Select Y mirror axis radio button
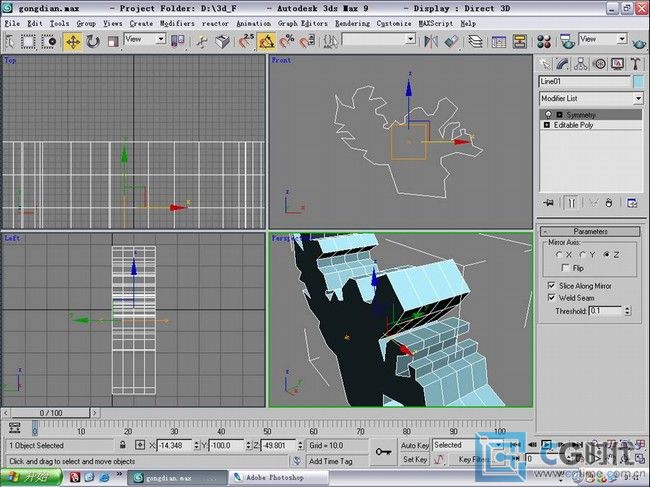 point(582,254)
